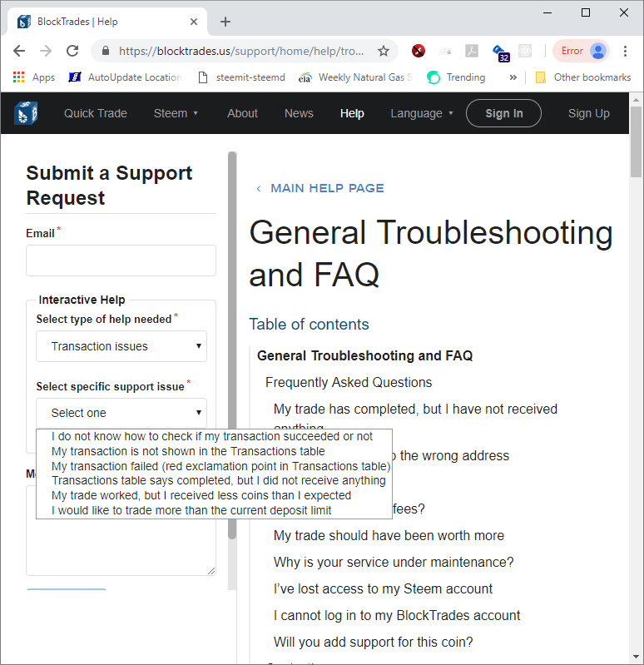
Task: Click into the Email input field
Action: pos(121,261)
